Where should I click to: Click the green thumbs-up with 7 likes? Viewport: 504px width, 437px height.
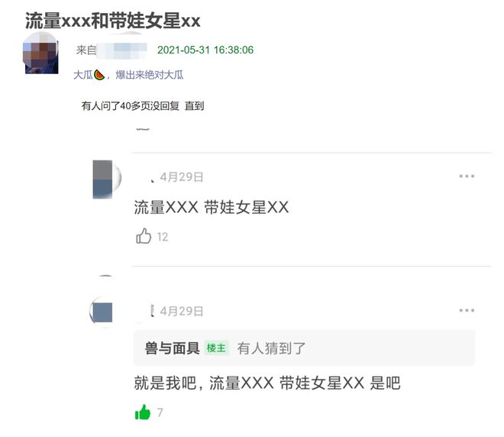pos(143,412)
